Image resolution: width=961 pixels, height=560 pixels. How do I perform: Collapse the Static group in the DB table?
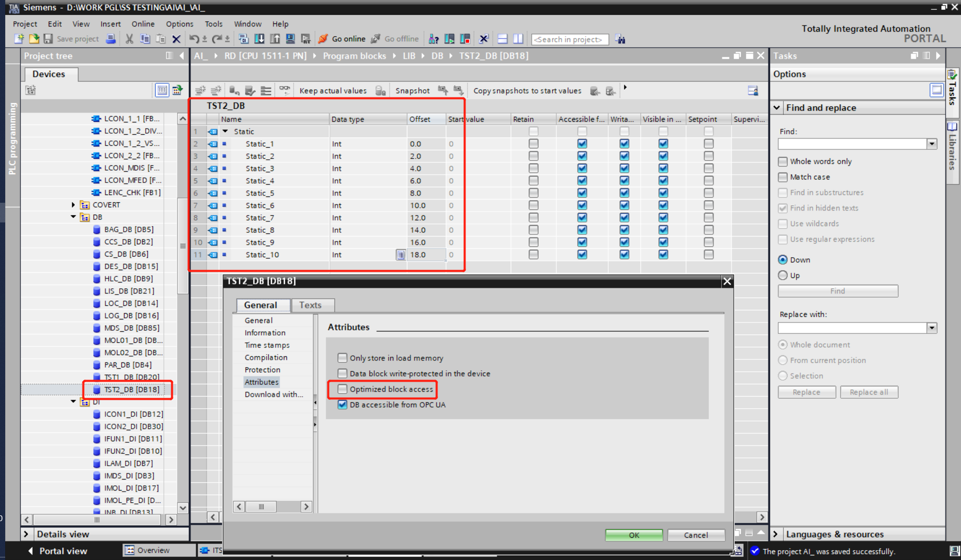click(x=225, y=132)
